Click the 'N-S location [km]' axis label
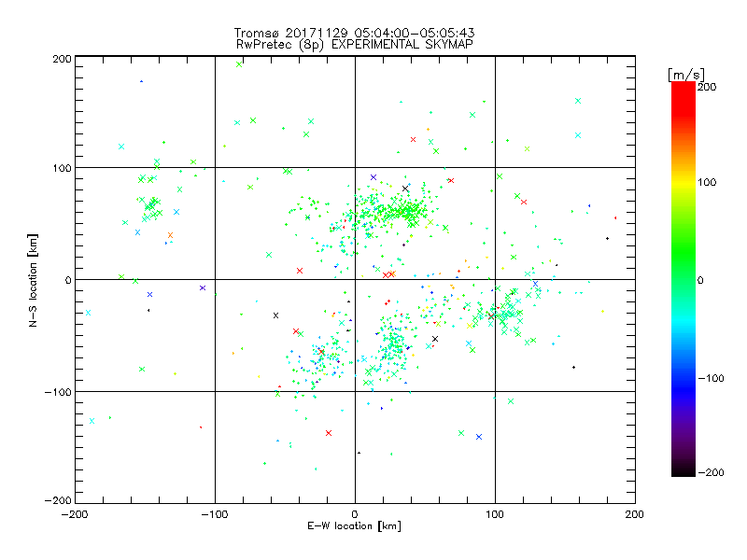The width and height of the screenshot is (747, 560). click(33, 280)
